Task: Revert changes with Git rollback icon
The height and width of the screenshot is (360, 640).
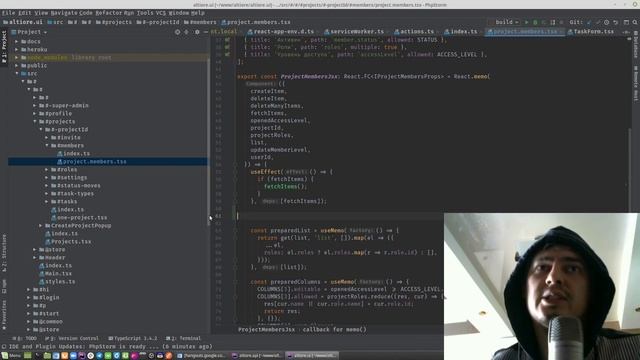Action: pos(616,22)
